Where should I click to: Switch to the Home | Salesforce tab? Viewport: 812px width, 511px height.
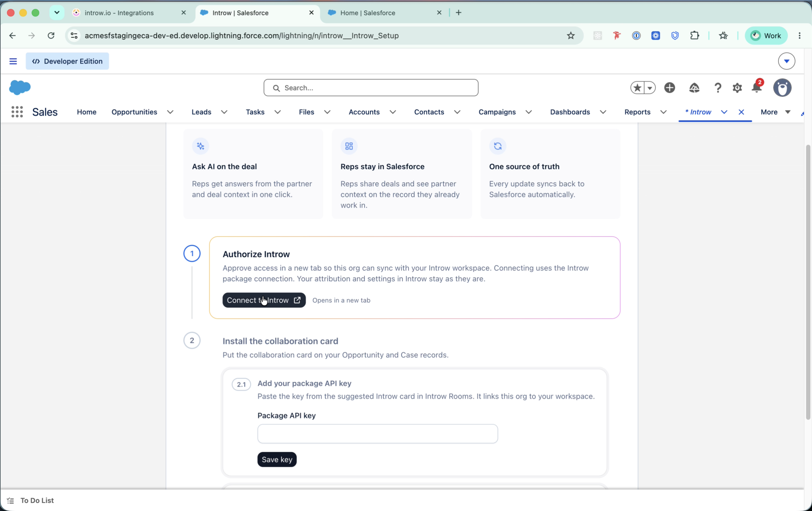click(368, 12)
